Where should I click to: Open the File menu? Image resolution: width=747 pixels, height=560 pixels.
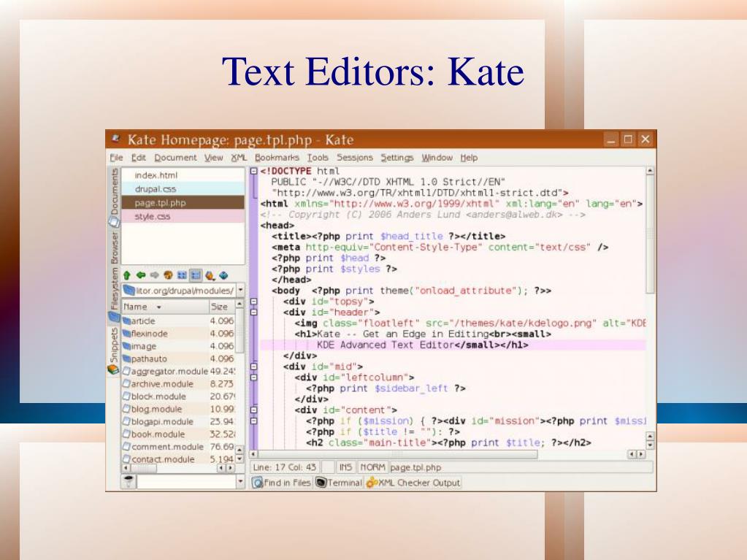coord(116,158)
